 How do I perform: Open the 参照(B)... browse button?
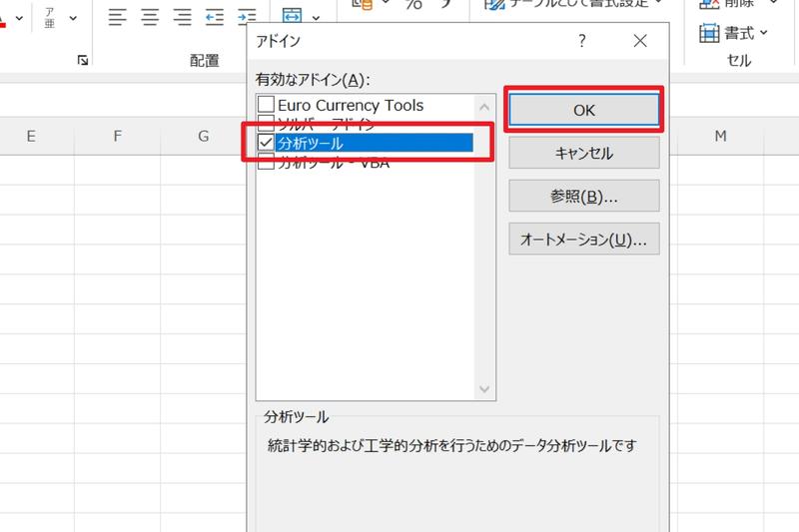tap(584, 196)
